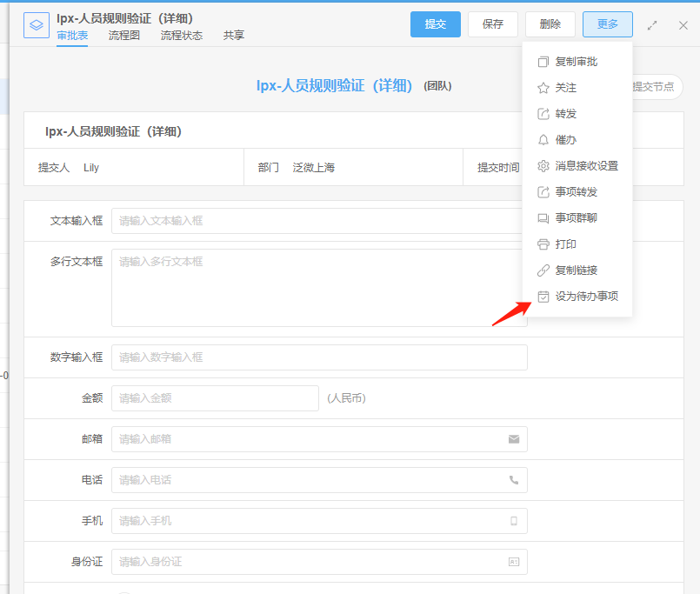Expand form to fullscreen using arrows icon

click(x=652, y=25)
